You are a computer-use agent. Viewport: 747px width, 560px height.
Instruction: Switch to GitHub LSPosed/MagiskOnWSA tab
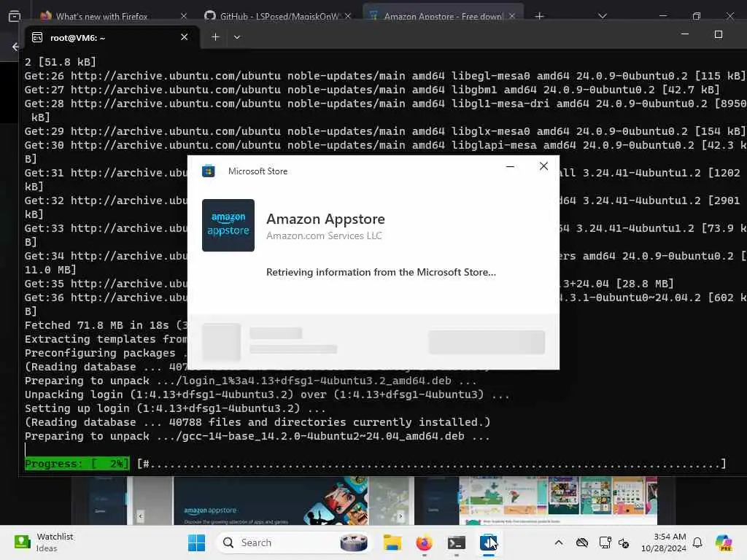click(x=279, y=16)
